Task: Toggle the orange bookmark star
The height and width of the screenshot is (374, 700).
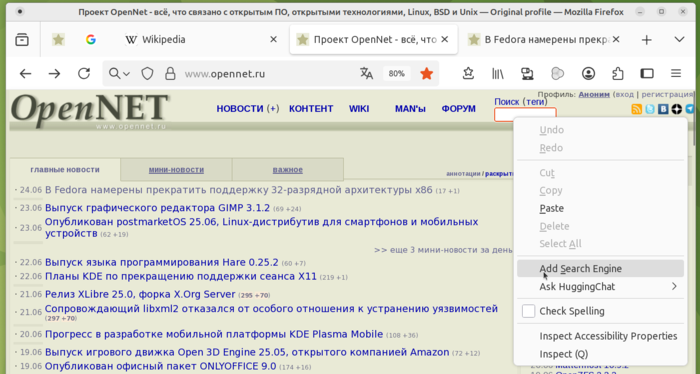Action: click(x=427, y=74)
